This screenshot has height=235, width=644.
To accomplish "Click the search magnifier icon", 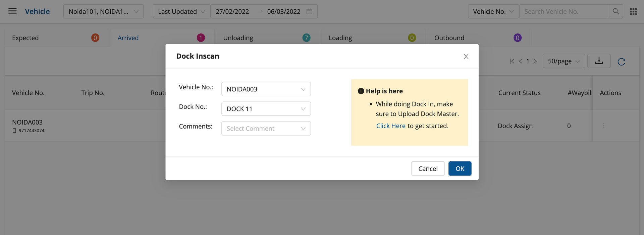I will [x=616, y=11].
